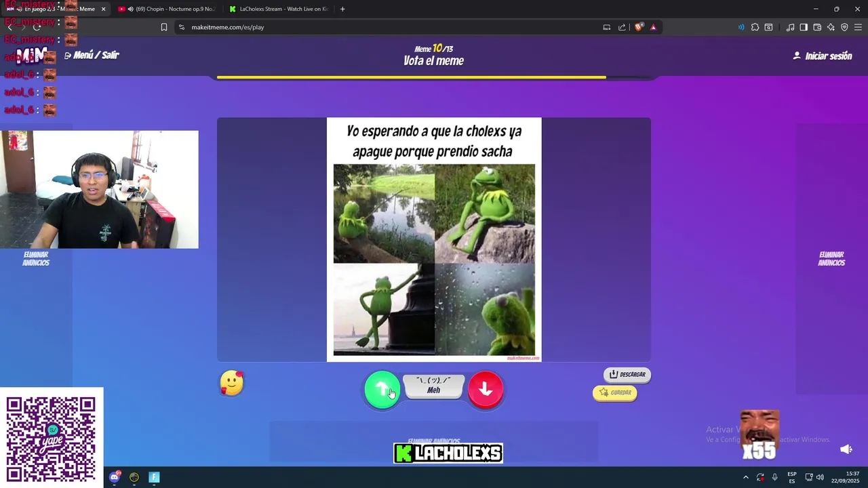Vote Meh on the meme
The image size is (868, 488).
(x=434, y=386)
